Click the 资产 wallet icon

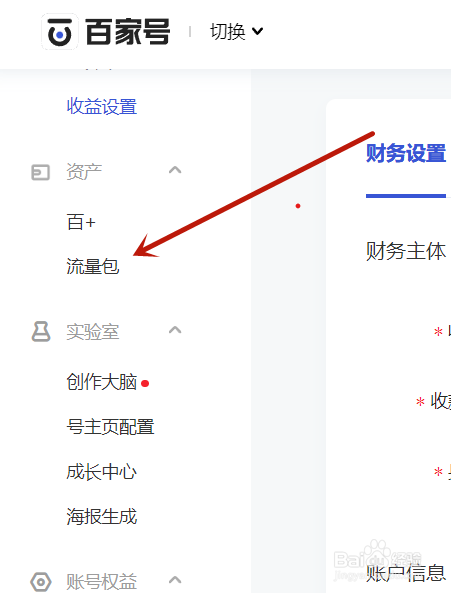[x=40, y=172]
